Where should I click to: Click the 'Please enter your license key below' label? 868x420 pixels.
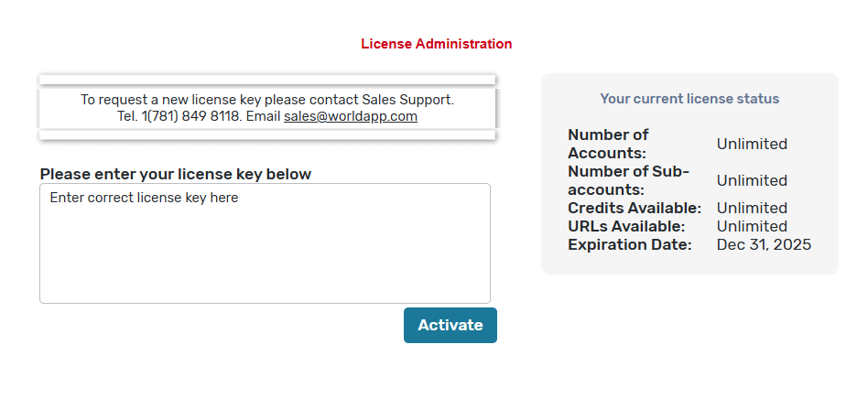(176, 174)
